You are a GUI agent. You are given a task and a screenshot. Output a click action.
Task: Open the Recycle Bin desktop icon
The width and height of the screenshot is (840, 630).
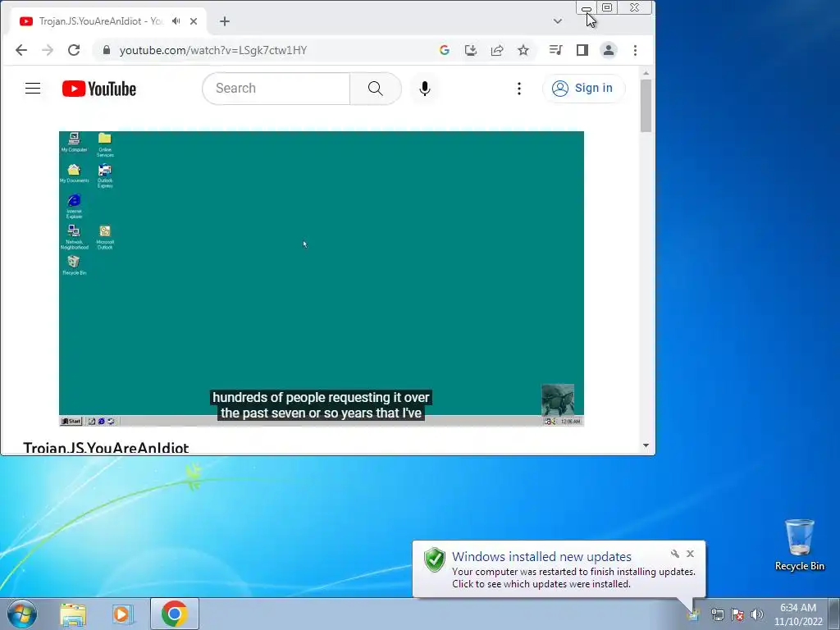click(799, 545)
